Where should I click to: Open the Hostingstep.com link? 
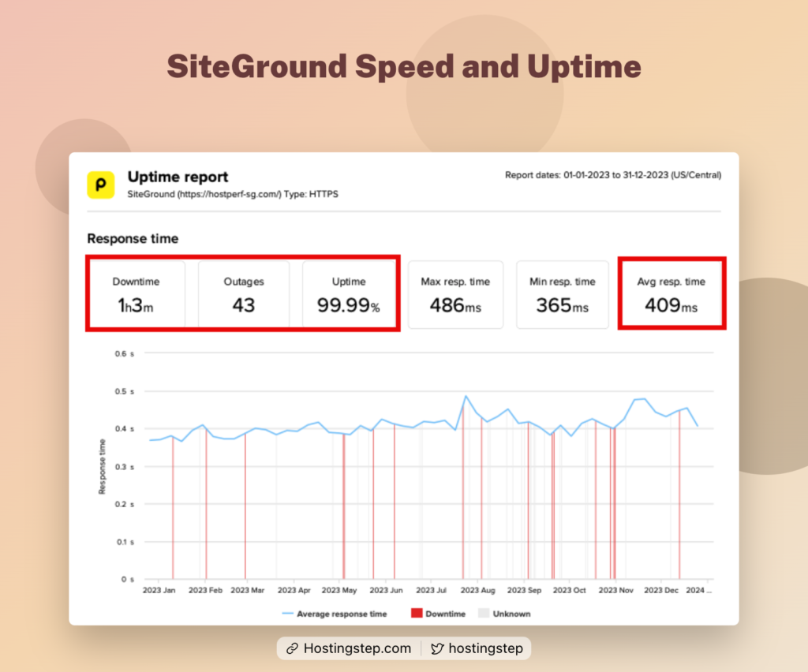pos(357,648)
